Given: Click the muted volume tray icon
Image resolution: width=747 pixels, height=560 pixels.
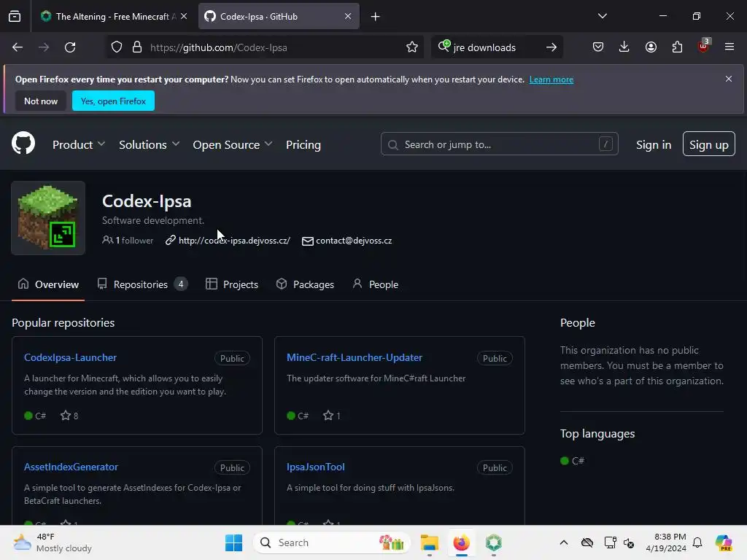Looking at the screenshot, I should 628,542.
